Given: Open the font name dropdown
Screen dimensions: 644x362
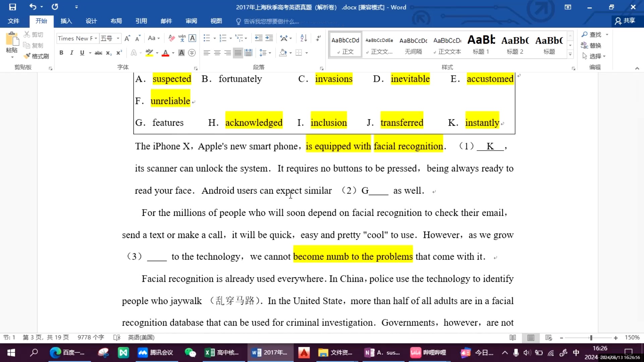Looking at the screenshot, I should coord(96,38).
